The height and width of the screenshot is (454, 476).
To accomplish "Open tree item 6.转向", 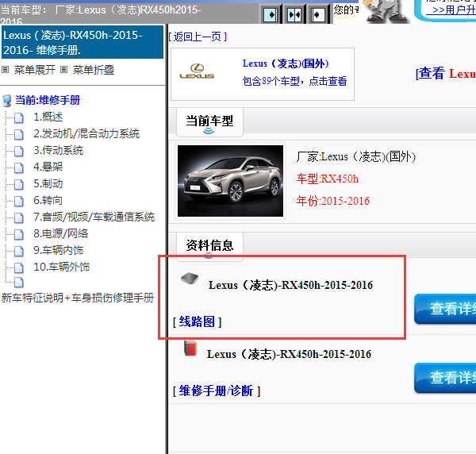I will point(48,200).
